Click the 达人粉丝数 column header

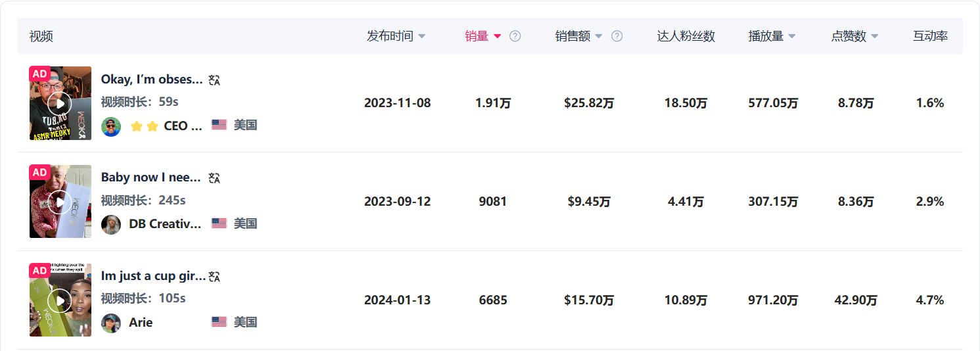pos(686,36)
